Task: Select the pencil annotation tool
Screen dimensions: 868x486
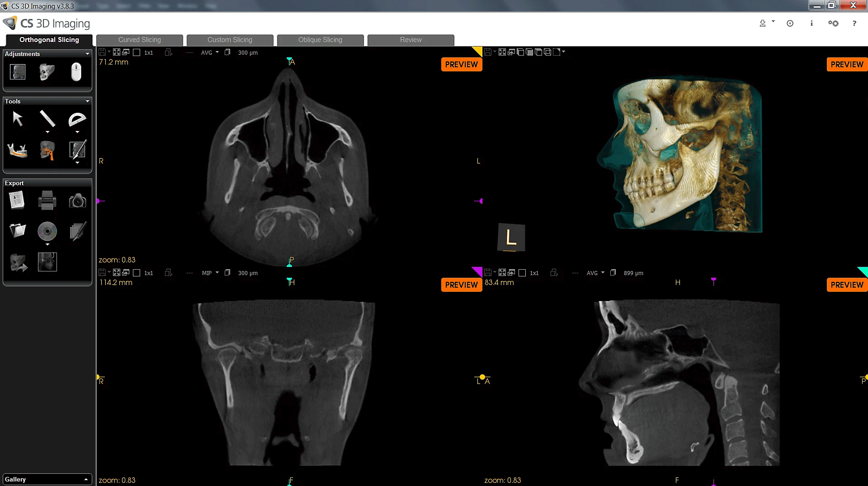Action: (77, 150)
